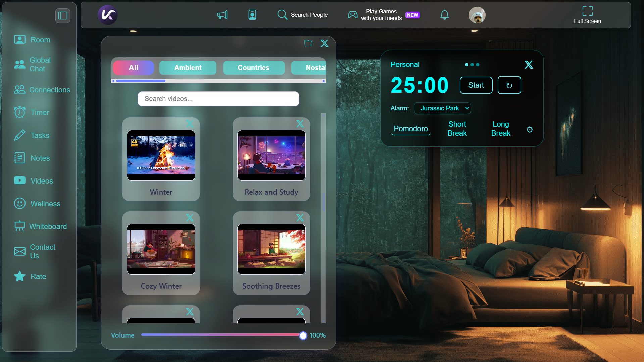Remove the Cozy Winter card
This screenshot has height=362, width=644.
190,218
